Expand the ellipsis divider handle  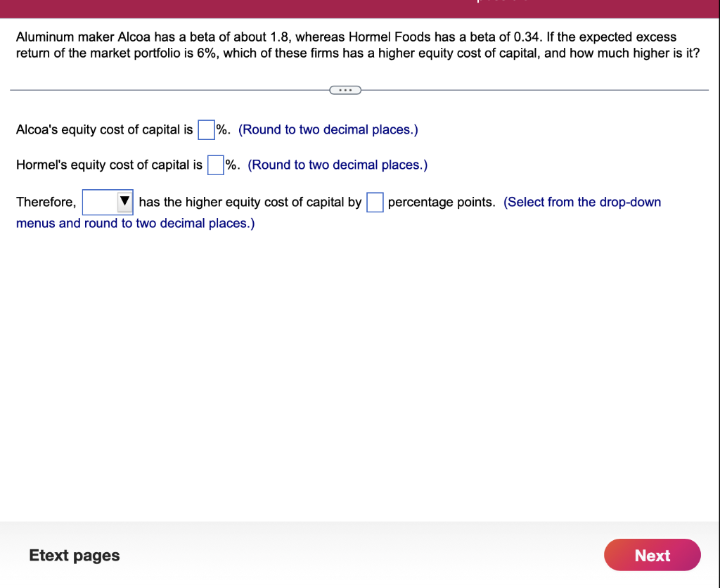pos(345,90)
